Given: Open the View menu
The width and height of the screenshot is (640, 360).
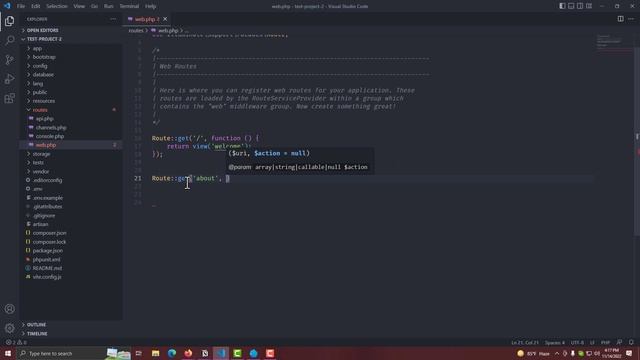Looking at the screenshot, I should 79,6.
